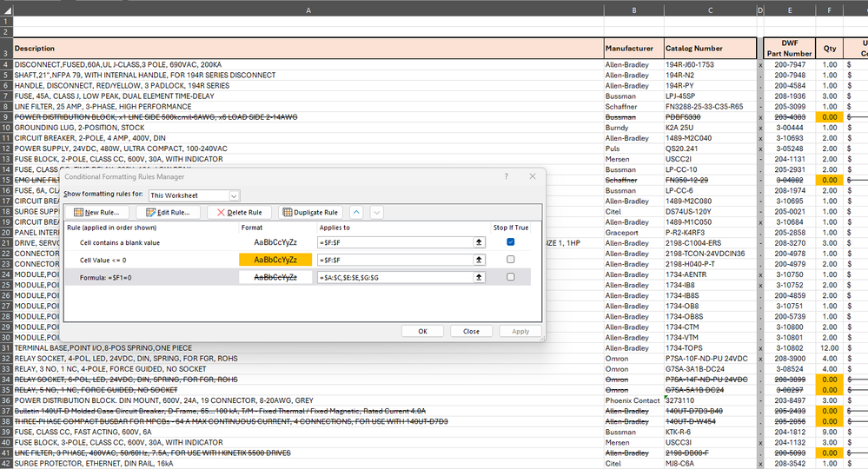Select the struck-through catalog number PDBFS330
Viewport: 868px width, 469px height.
[x=710, y=117]
